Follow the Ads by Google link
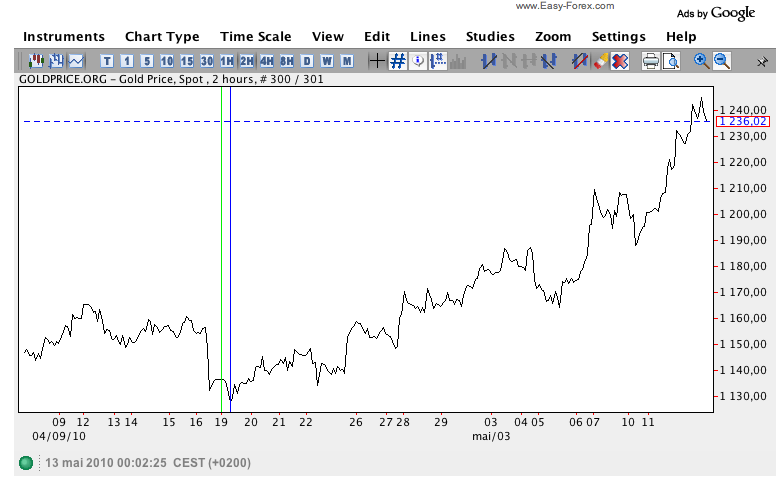The height and width of the screenshot is (480, 781). (x=715, y=13)
